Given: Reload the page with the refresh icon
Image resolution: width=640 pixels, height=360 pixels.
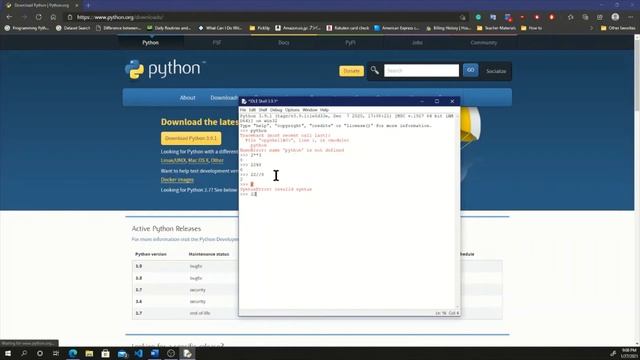Looking at the screenshot, I should coord(39,17).
